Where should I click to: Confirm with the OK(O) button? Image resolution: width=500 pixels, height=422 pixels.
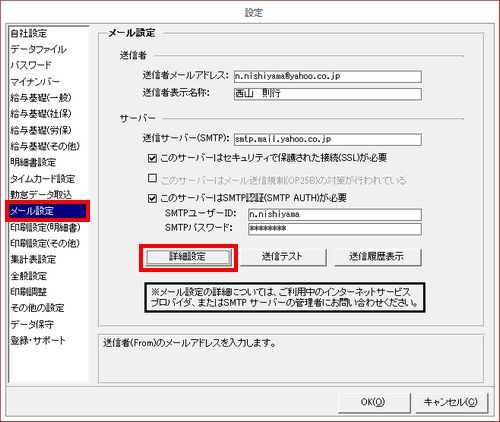pyautogui.click(x=374, y=402)
